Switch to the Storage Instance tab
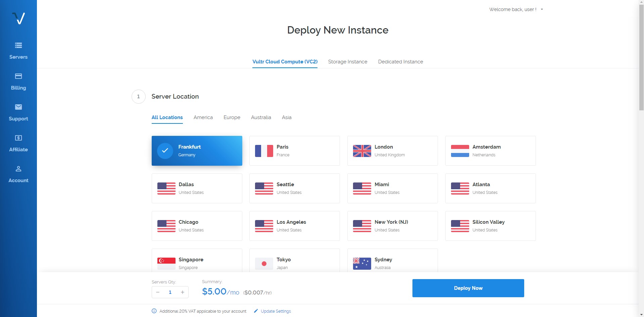644x317 pixels. pyautogui.click(x=348, y=62)
